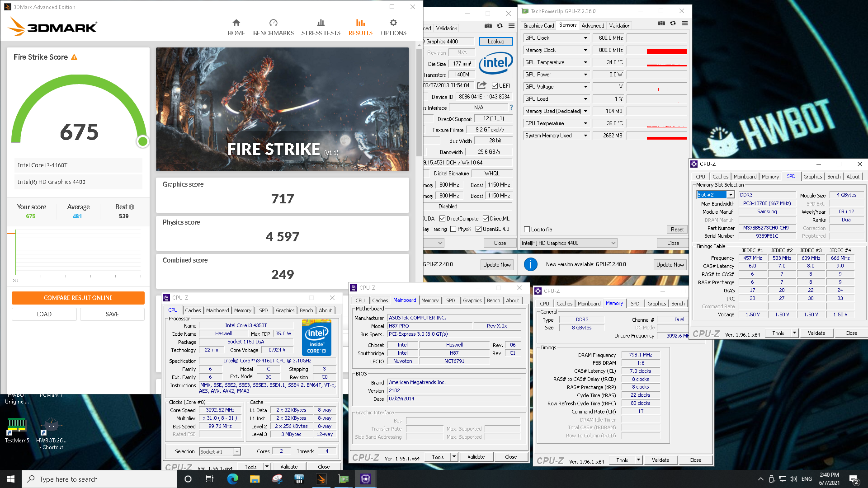
Task: Click Update Now in GPU-Z Sensors notice
Action: point(670,265)
